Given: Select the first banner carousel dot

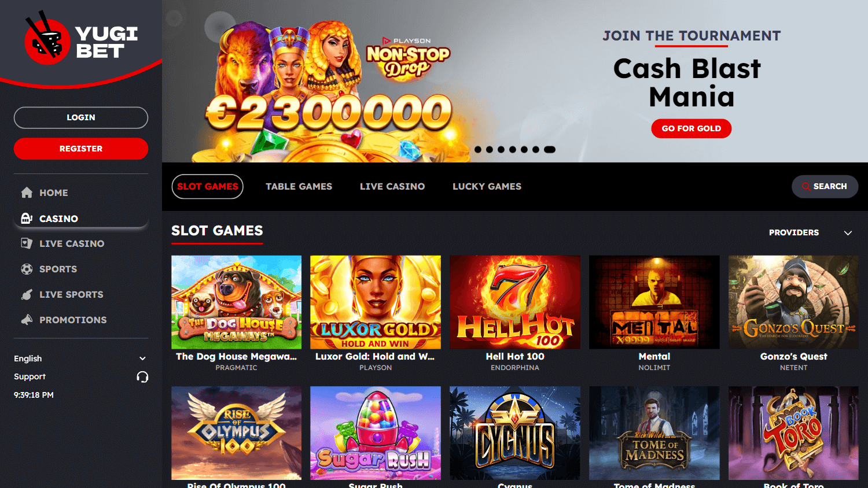Looking at the screenshot, I should [478, 149].
